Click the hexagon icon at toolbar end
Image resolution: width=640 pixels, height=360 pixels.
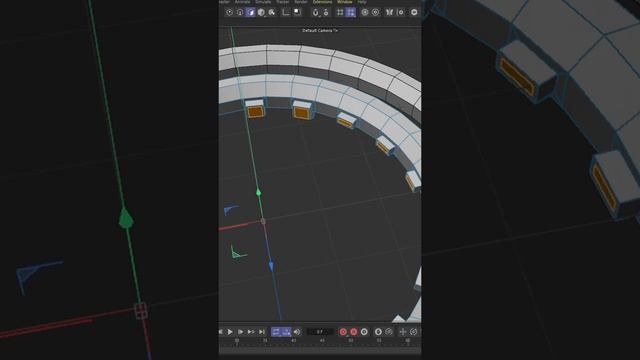414,12
